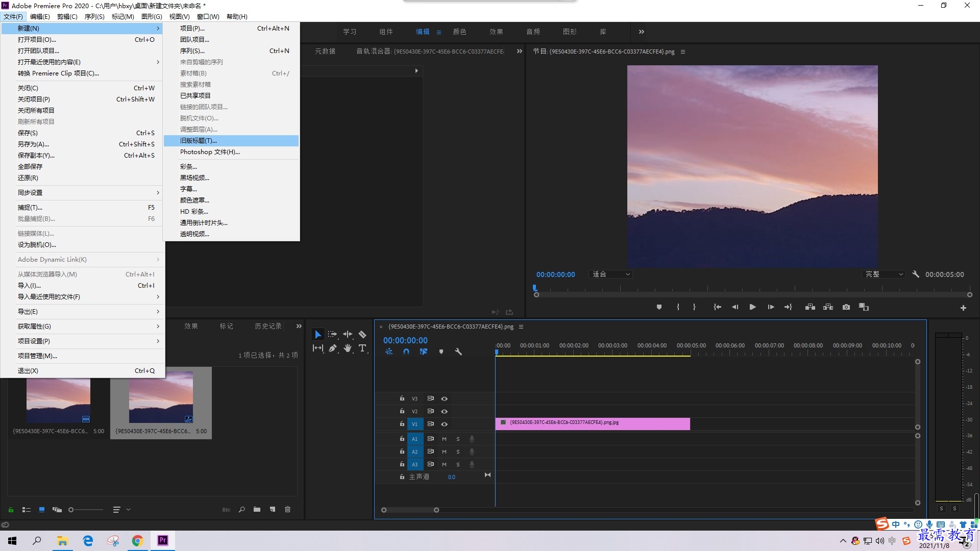
Task: Play the sequence in Program Monitor
Action: (x=752, y=307)
